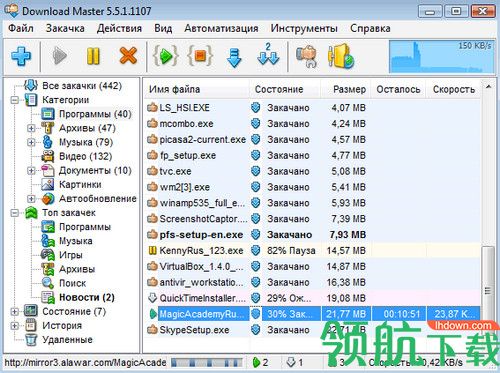This screenshot has height=373, width=500.
Task: Select the Картинки category
Action: pyautogui.click(x=80, y=184)
